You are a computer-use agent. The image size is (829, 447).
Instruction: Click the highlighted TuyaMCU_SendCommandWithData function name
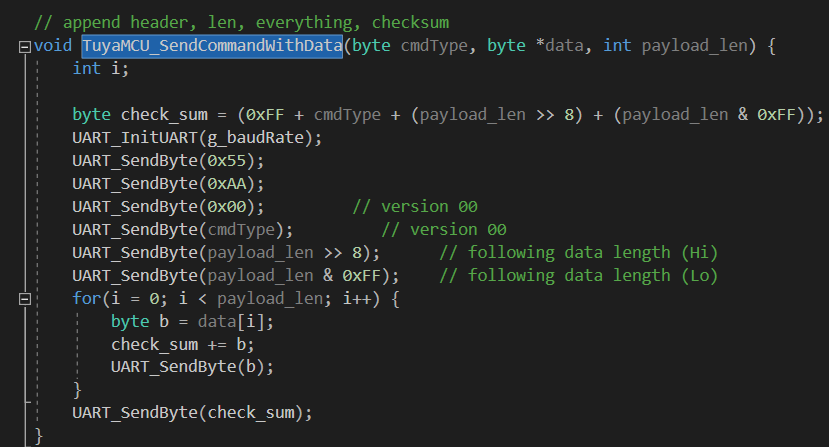pyautogui.click(x=212, y=45)
